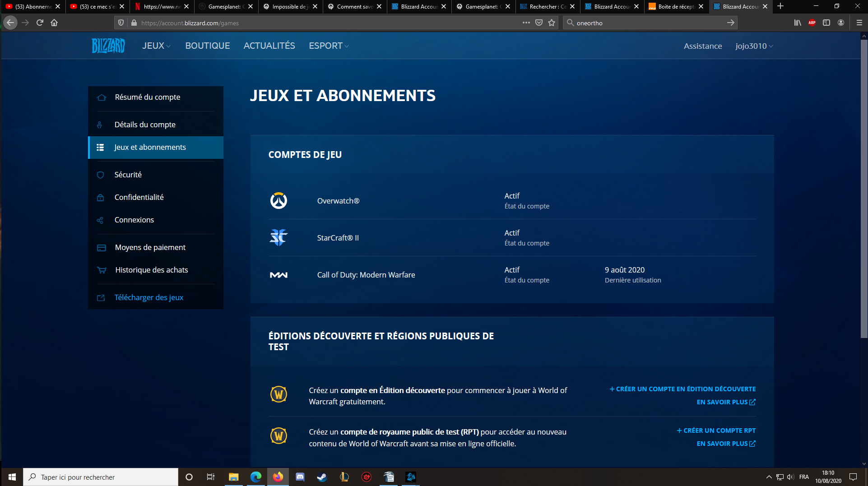Viewport: 868px width, 486px height.
Task: Open the ACTUALITÉS menu item
Action: (x=269, y=46)
